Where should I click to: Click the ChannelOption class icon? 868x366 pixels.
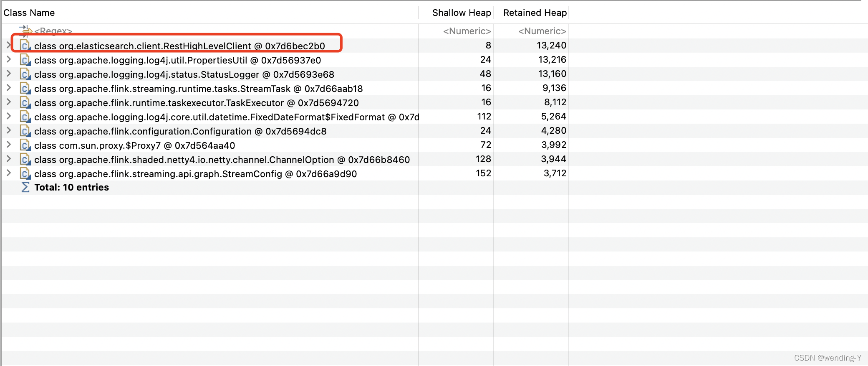[x=25, y=160]
